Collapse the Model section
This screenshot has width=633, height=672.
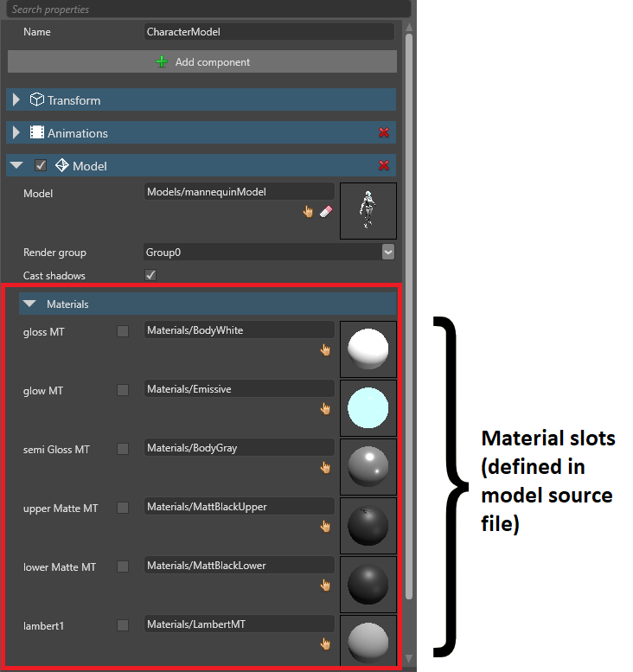[x=16, y=165]
